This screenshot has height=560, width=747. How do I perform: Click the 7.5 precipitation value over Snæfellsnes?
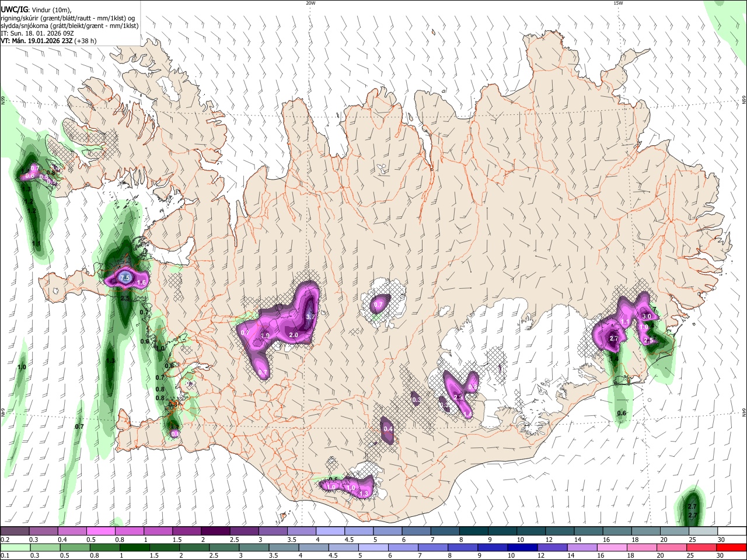(x=125, y=279)
